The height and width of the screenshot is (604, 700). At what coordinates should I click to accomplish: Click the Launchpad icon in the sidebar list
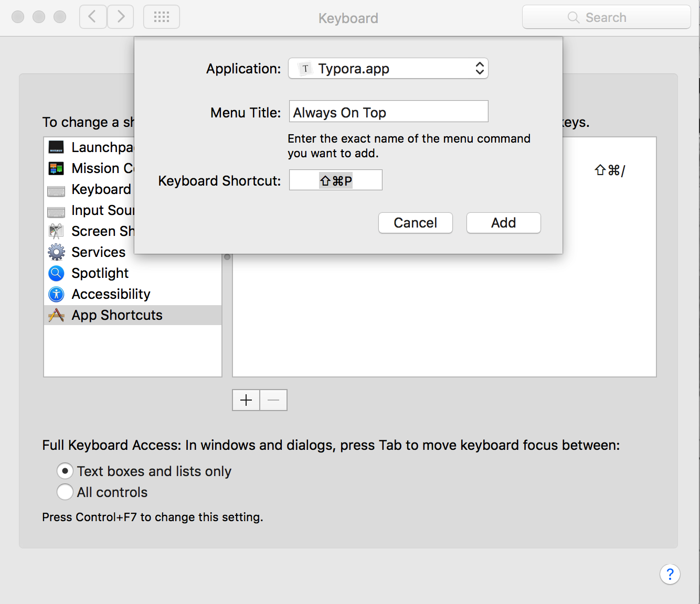coord(56,147)
